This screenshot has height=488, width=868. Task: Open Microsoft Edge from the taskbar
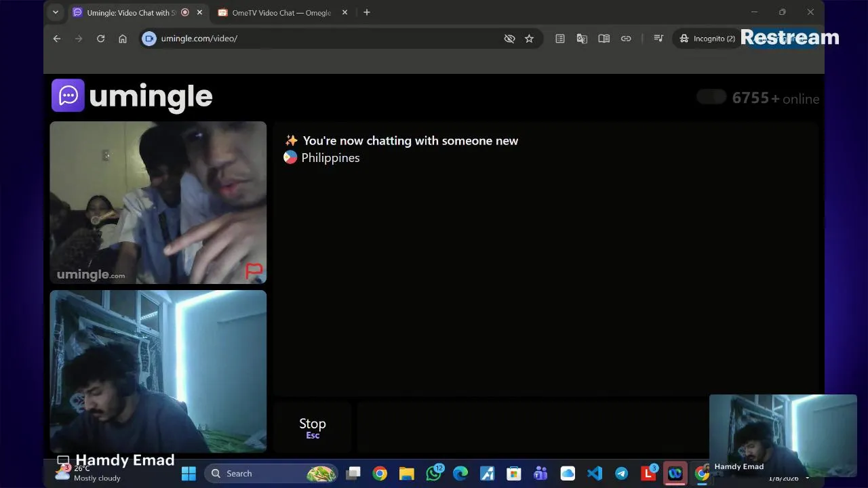460,473
